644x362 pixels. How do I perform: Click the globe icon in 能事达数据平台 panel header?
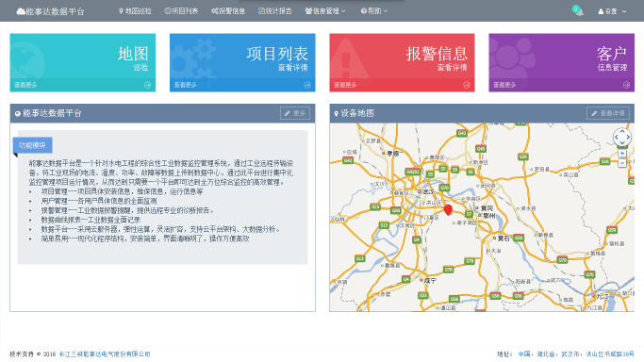coord(18,114)
